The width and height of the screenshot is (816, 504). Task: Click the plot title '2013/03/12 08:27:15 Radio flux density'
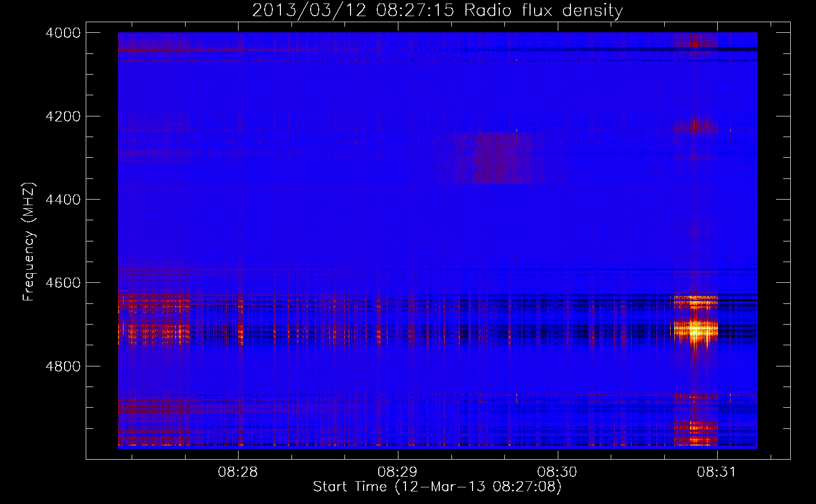tap(437, 10)
